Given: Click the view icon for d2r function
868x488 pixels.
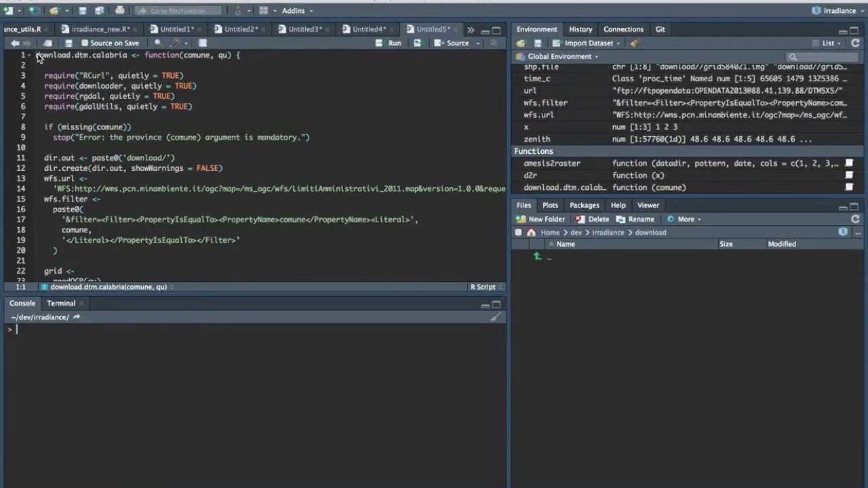Looking at the screenshot, I should tap(849, 176).
